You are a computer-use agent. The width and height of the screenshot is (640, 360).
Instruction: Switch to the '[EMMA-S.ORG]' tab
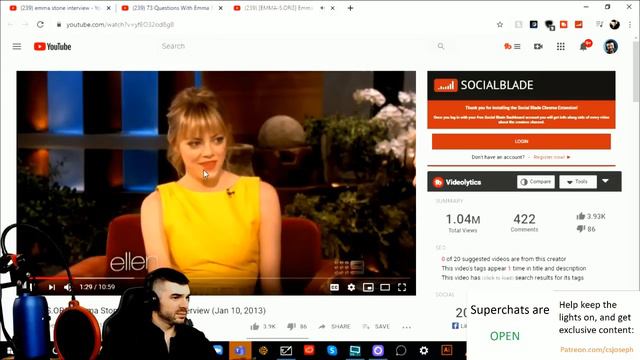[284, 8]
